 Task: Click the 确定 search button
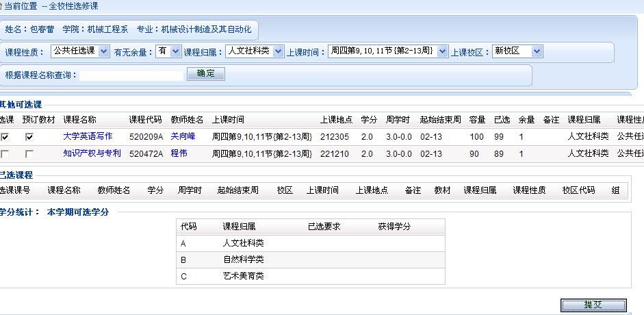[x=205, y=74]
